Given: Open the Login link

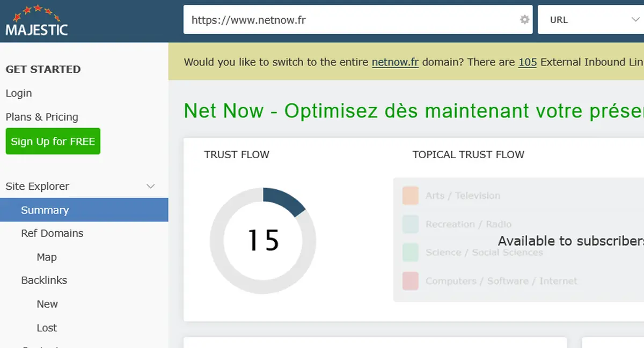Looking at the screenshot, I should [19, 93].
